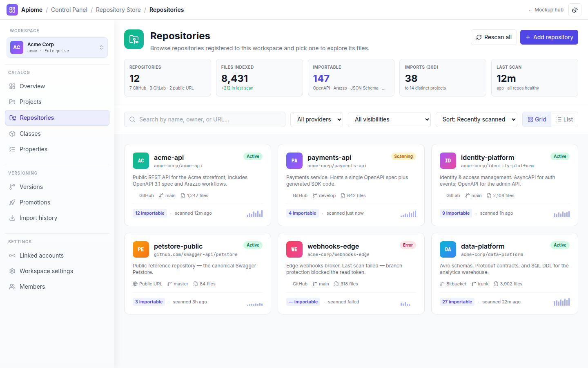Screen dimensions: 588x368
Task: Open Workspace settings in the sidebar
Action: [57, 271]
